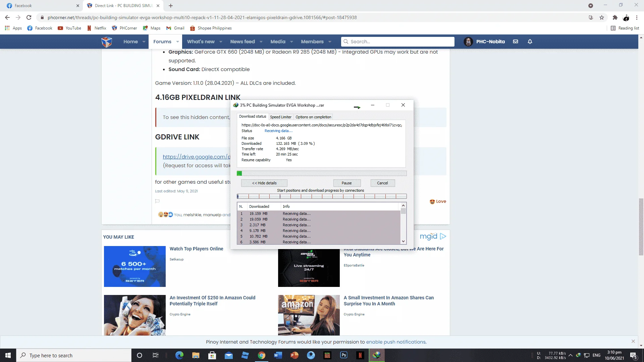Open Photoshop from the taskbar

point(344,355)
